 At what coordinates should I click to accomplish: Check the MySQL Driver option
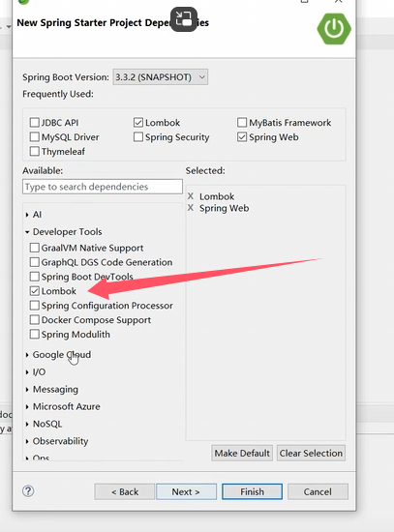click(x=35, y=136)
